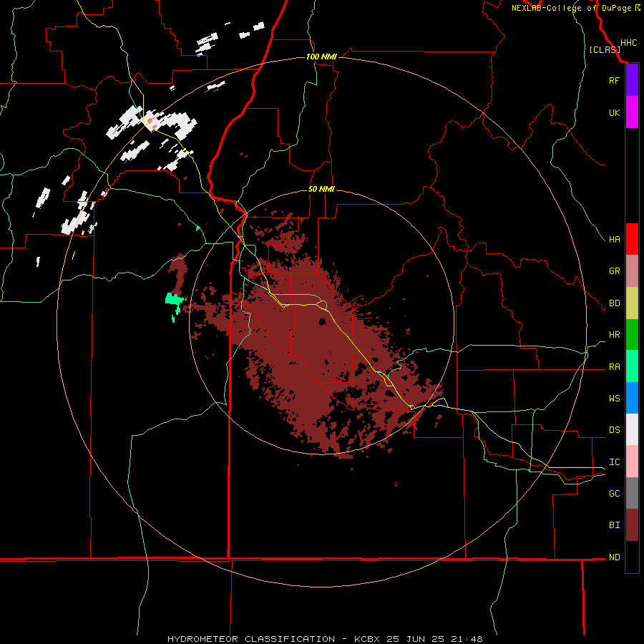Click the RF label in the legend
The width and height of the screenshot is (644, 644).
click(614, 80)
